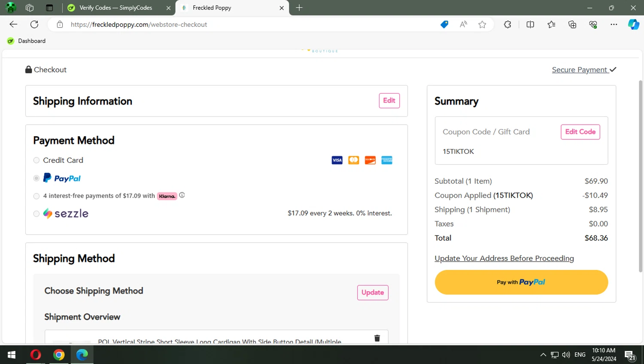Open Workspaces icon

30,8
